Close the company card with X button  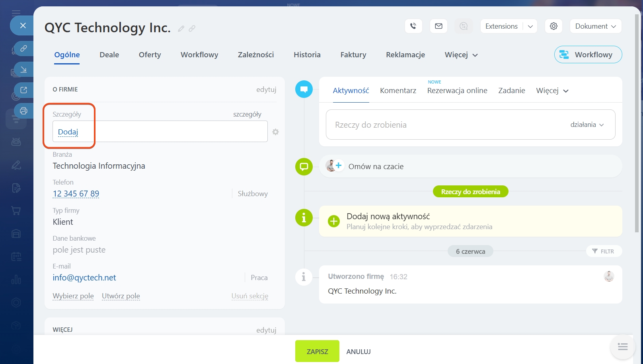coord(23,25)
